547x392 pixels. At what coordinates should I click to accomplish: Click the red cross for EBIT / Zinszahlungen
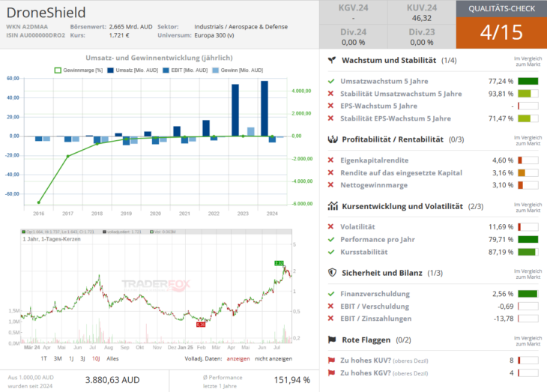tap(330, 319)
